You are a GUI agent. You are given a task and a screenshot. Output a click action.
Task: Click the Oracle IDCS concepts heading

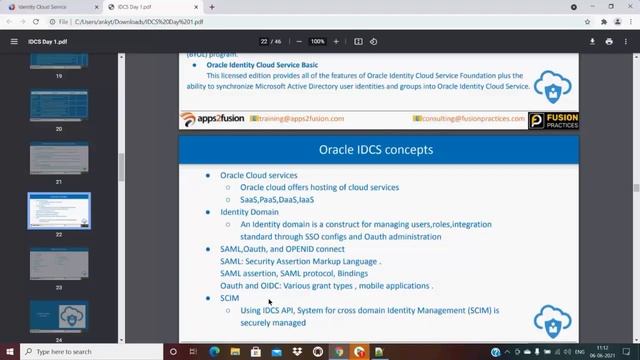pos(376,150)
